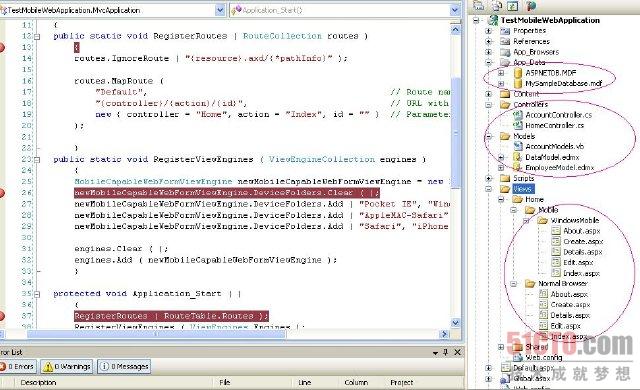Select the Views folder
This screenshot has height=390, width=640.
pos(522,188)
